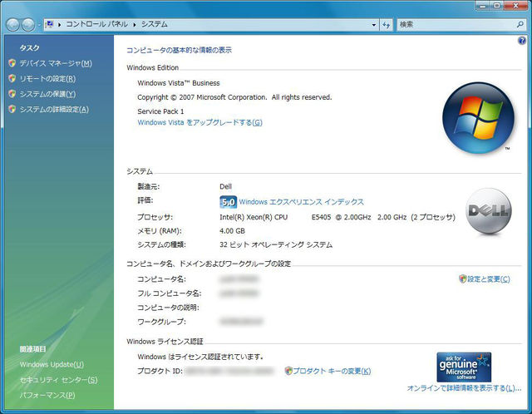The height and width of the screenshot is (414, 532).
Task: Click Windows Vista をアップグレードする(G) link
Action: 199,122
